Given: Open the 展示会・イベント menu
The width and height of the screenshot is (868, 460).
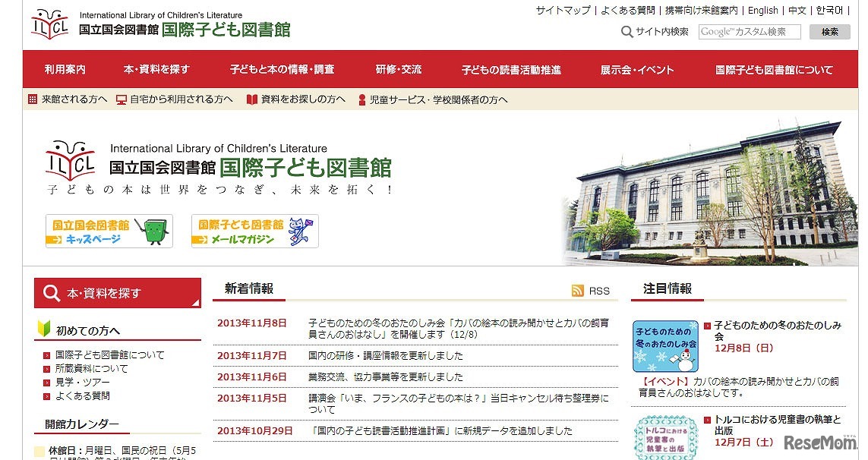Looking at the screenshot, I should click(x=637, y=70).
